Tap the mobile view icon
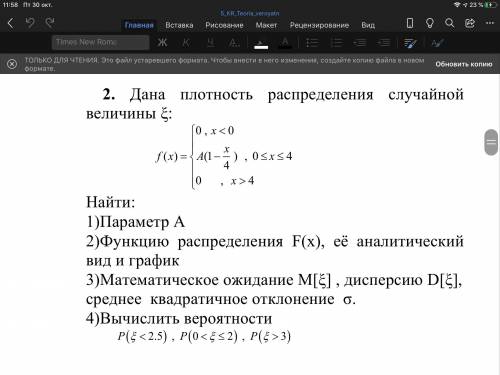The image size is (500, 375). pyautogui.click(x=410, y=23)
